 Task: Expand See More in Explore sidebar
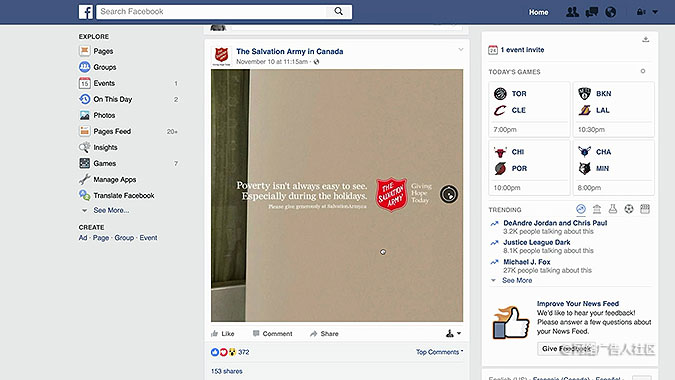pyautogui.click(x=111, y=210)
